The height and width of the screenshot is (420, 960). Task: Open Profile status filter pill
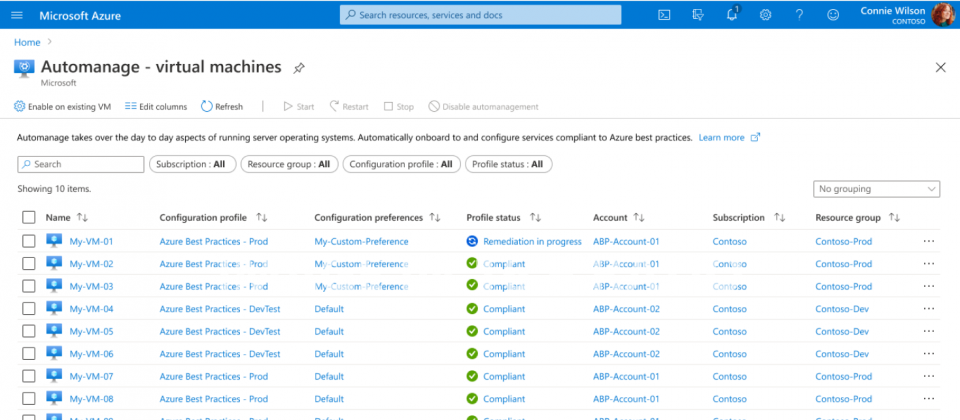pyautogui.click(x=508, y=164)
